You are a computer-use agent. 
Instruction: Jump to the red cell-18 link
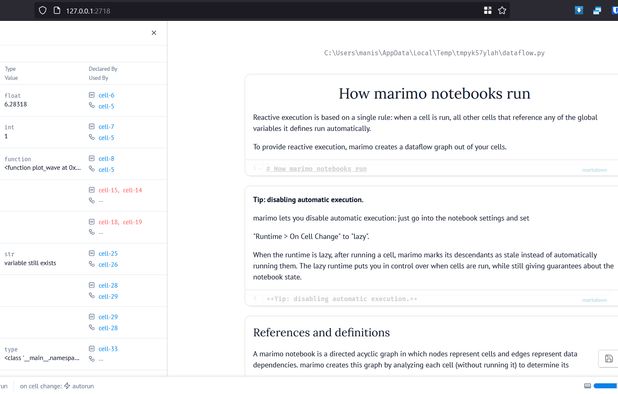tap(109, 222)
